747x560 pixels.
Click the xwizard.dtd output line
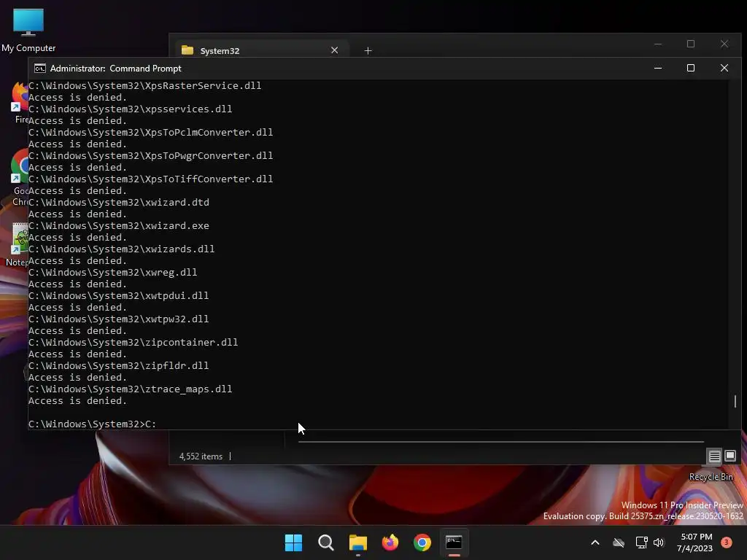tap(119, 203)
